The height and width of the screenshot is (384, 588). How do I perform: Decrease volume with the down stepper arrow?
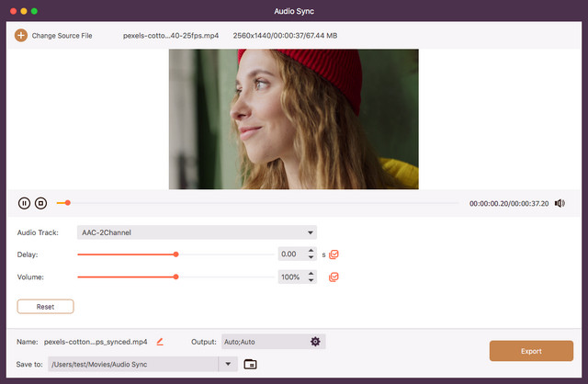tap(311, 280)
